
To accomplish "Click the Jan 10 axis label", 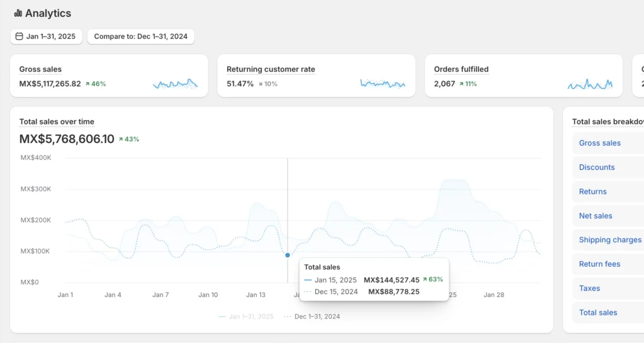I will [x=208, y=295].
